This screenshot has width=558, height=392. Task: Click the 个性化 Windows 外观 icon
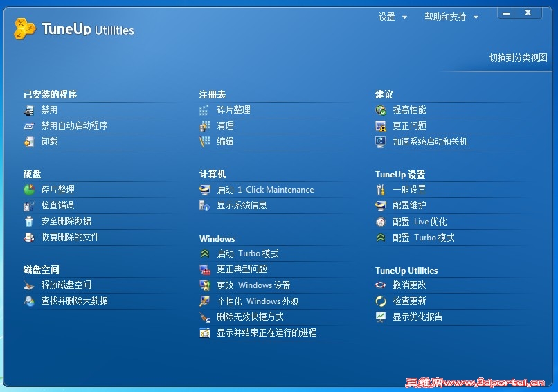[205, 301]
